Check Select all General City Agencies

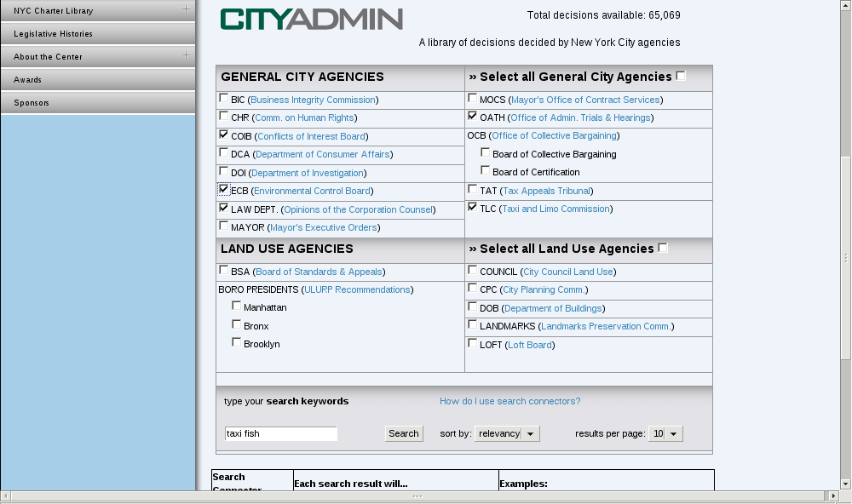click(681, 76)
